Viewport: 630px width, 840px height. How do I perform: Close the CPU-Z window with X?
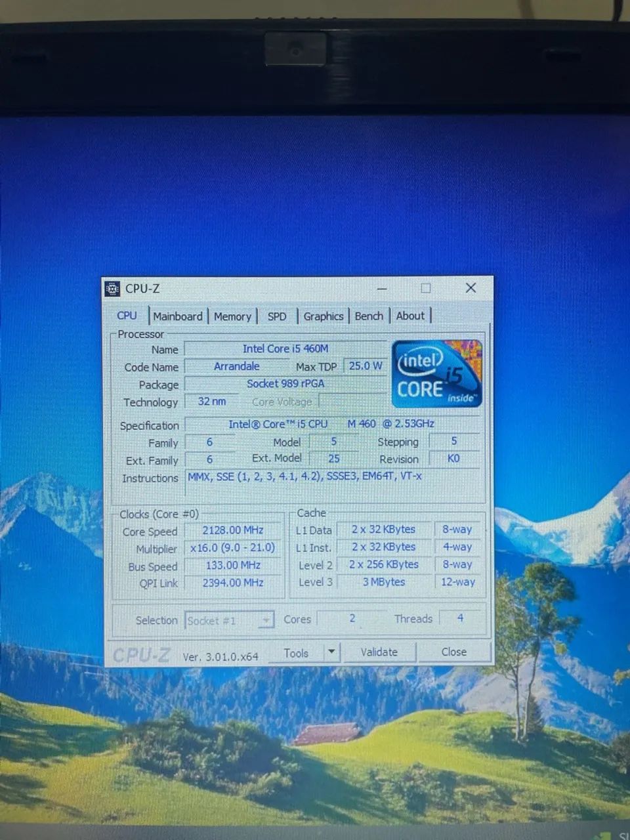471,287
